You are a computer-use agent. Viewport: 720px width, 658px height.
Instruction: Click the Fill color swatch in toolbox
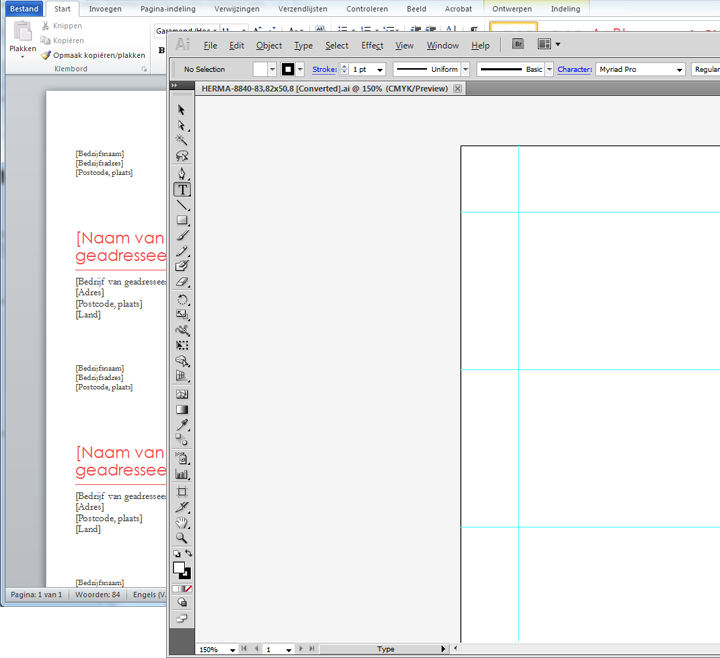[179, 567]
